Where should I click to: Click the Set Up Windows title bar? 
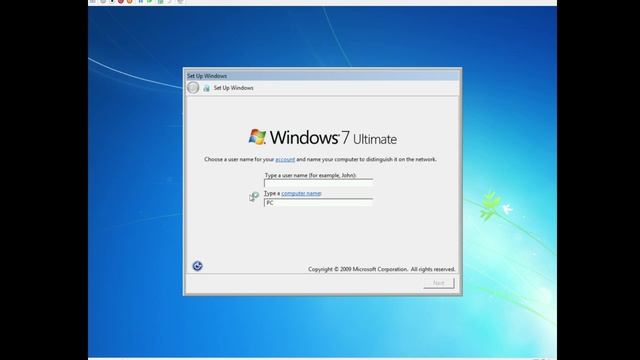tap(322, 76)
